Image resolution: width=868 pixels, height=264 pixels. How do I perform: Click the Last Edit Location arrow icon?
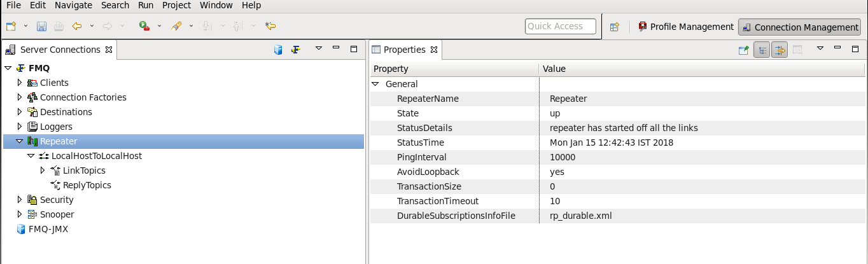coord(270,27)
